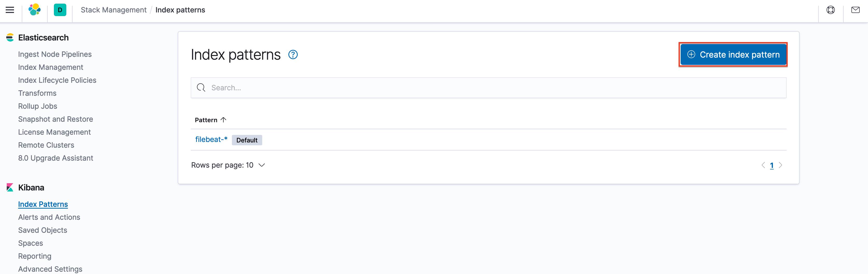
Task: Open the main navigation hamburger menu
Action: point(10,10)
